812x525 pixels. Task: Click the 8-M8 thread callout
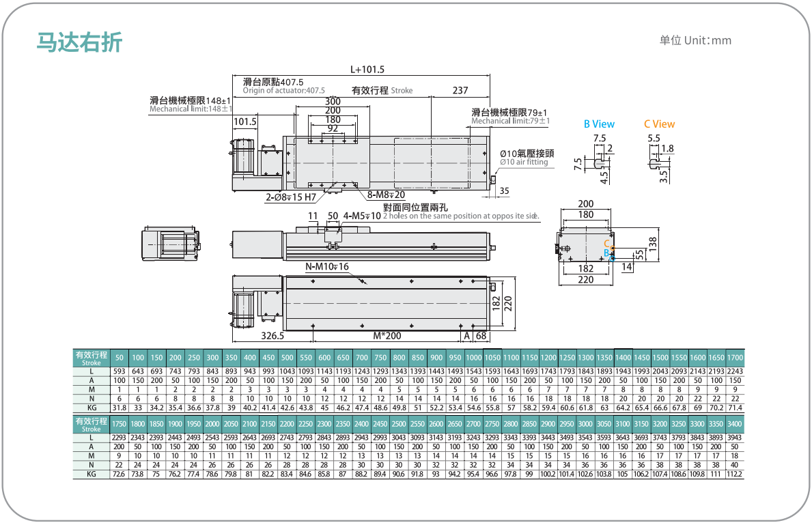[386, 195]
